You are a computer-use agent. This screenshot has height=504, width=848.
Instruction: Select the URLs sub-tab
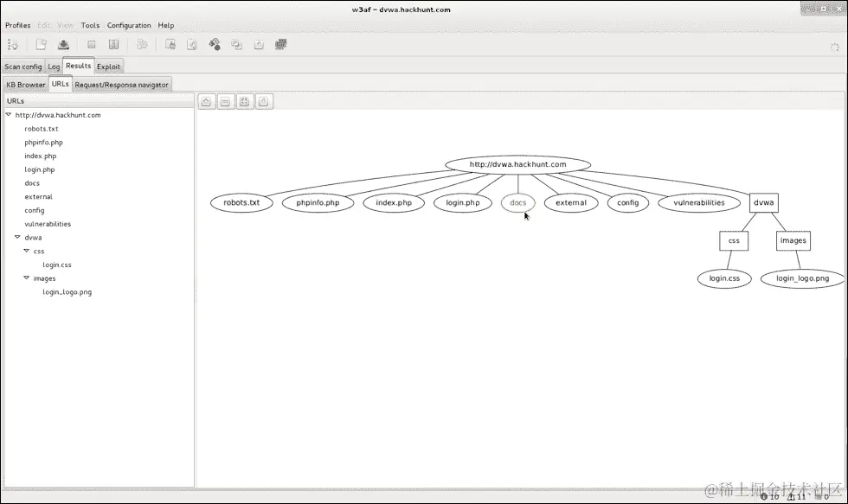pyautogui.click(x=60, y=84)
